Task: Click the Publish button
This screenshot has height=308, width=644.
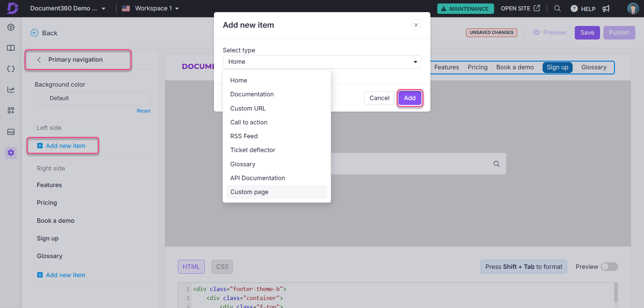Action: pyautogui.click(x=619, y=33)
